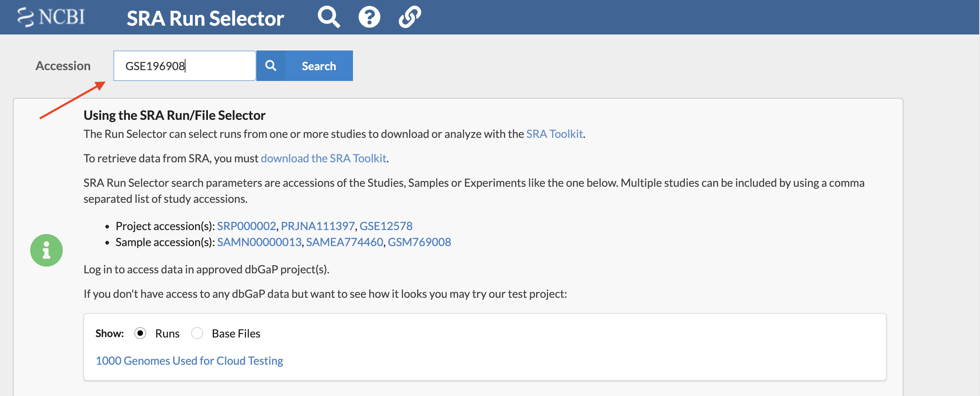This screenshot has width=980, height=396.
Task: Click the NCBI logo in header
Action: 51,17
